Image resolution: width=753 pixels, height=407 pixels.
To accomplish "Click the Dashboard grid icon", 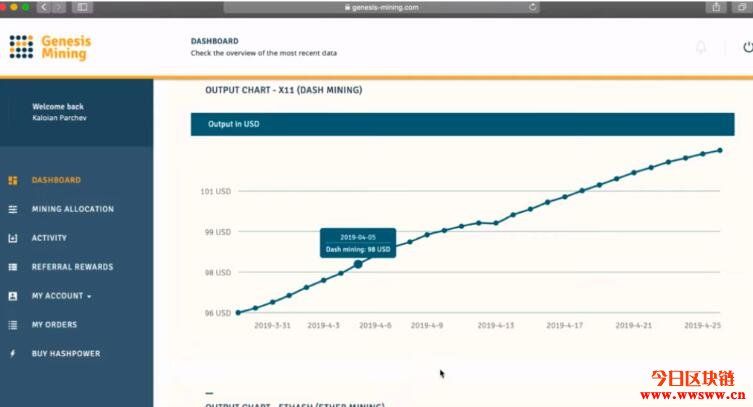I will (13, 180).
